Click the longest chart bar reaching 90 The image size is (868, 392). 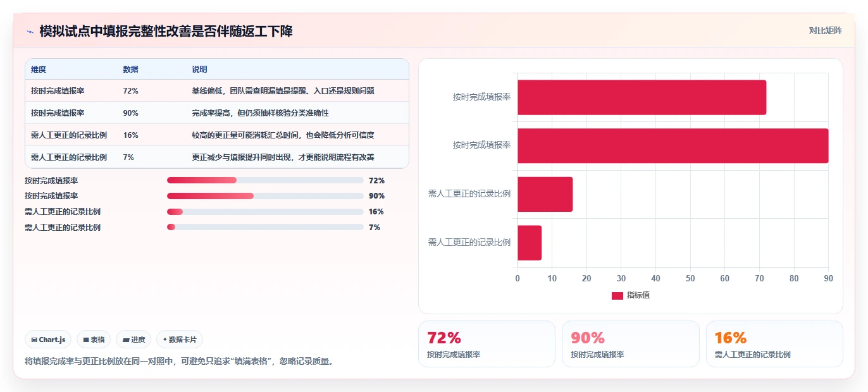[673, 145]
